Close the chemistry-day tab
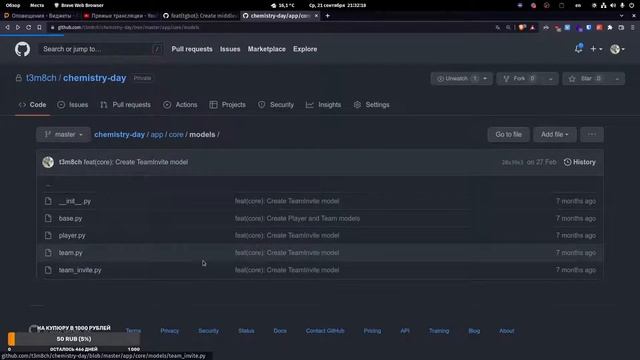The width and height of the screenshot is (640, 360). click(x=316, y=16)
